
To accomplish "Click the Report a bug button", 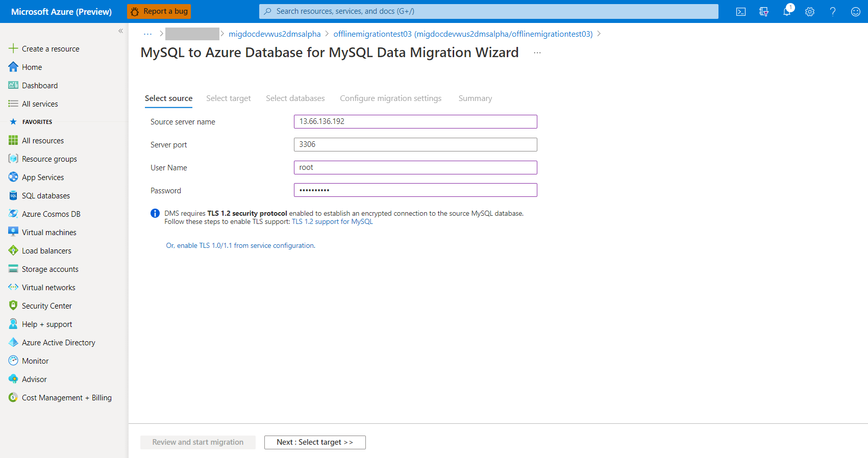I will [x=159, y=11].
